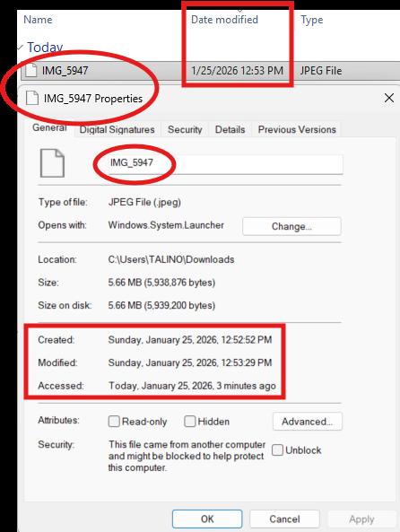Sort by the Type column header
This screenshot has height=532, width=400.
(312, 20)
